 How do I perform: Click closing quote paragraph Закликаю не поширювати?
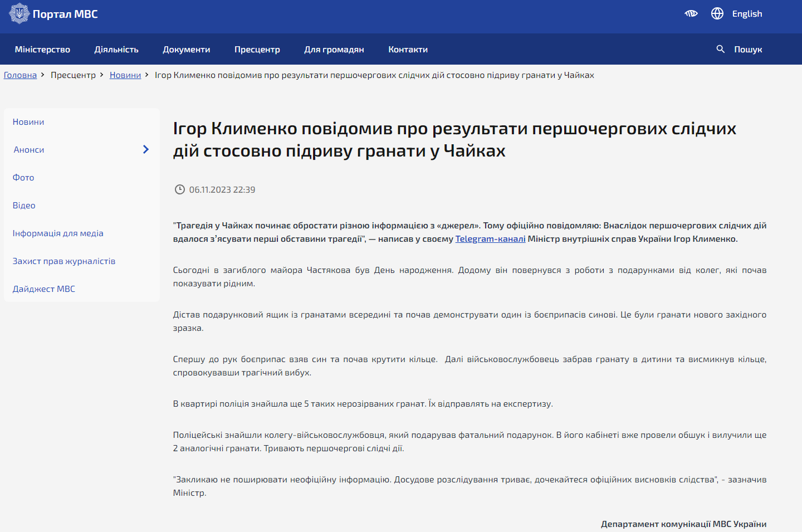[x=470, y=486]
